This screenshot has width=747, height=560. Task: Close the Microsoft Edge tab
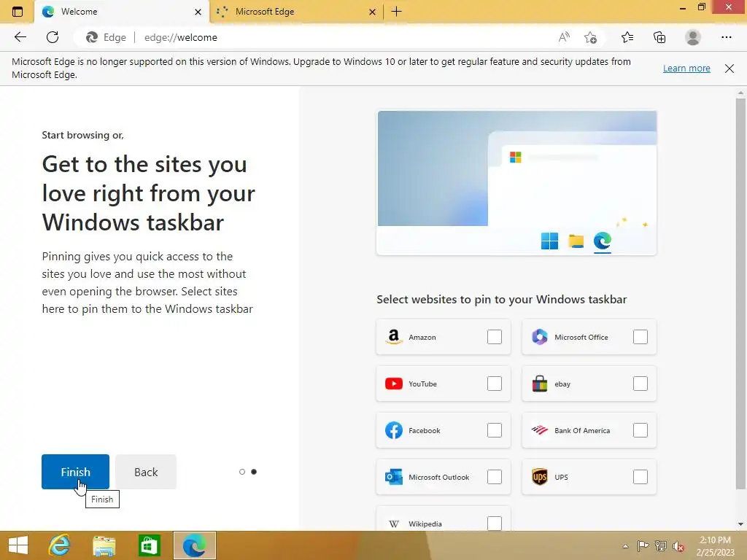[x=373, y=12]
